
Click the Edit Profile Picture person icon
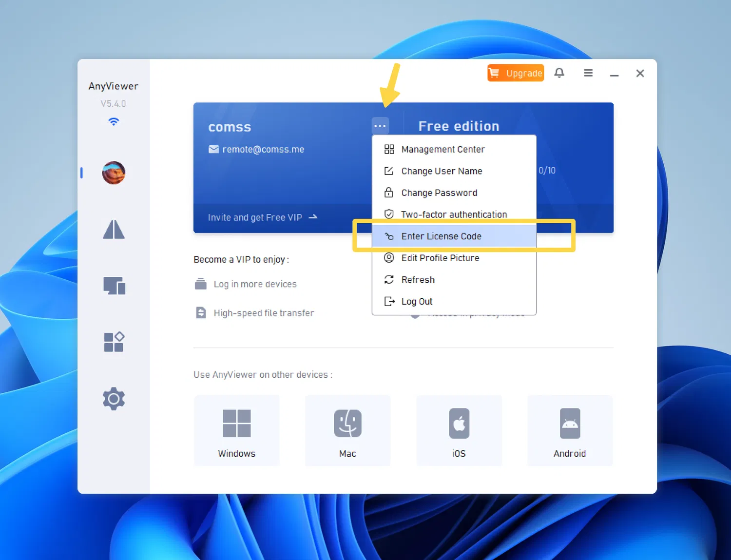pos(389,258)
